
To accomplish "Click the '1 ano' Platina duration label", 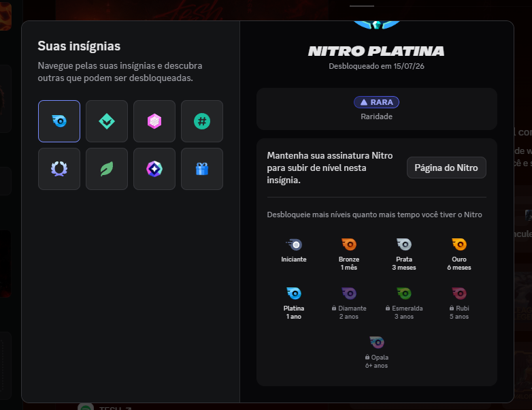I will [x=294, y=317].
